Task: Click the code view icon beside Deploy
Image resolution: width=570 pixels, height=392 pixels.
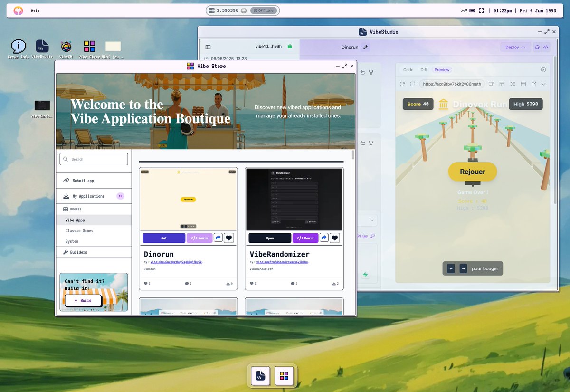Action: 546,47
